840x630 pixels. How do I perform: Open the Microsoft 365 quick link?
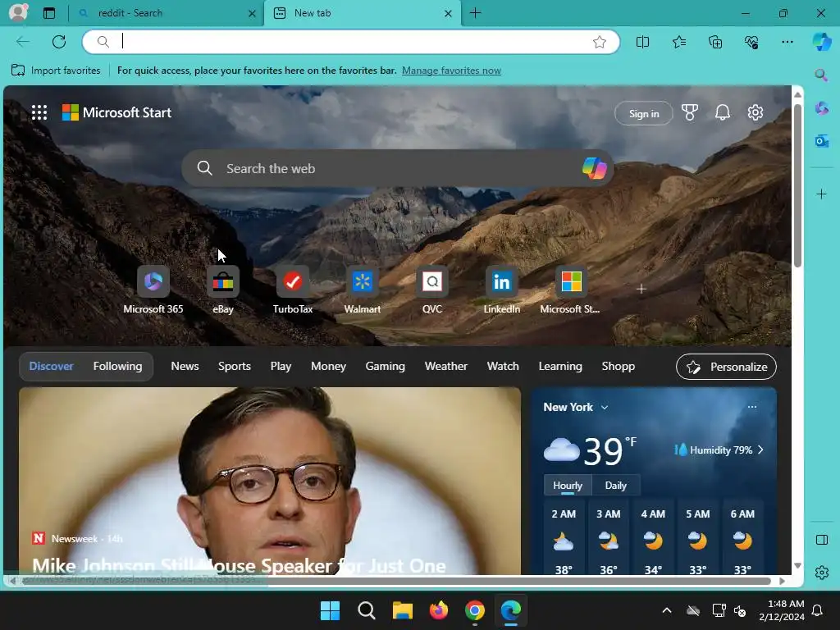pyautogui.click(x=153, y=290)
